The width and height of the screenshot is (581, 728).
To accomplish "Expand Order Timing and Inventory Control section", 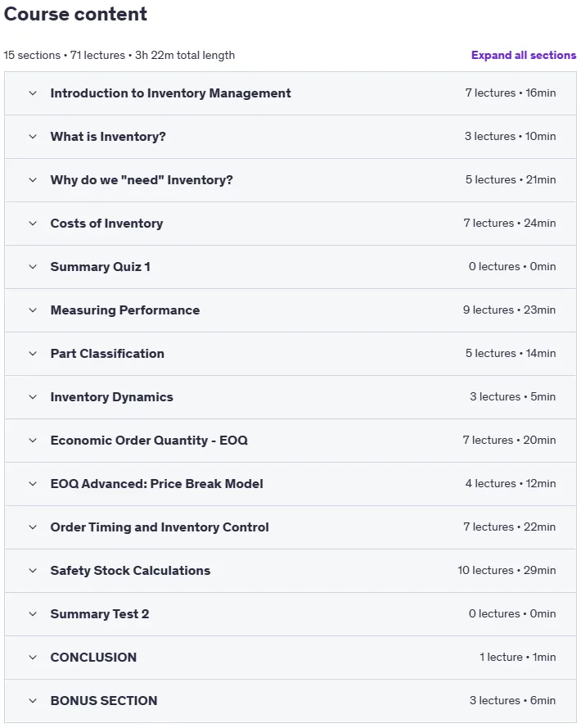I will click(290, 527).
